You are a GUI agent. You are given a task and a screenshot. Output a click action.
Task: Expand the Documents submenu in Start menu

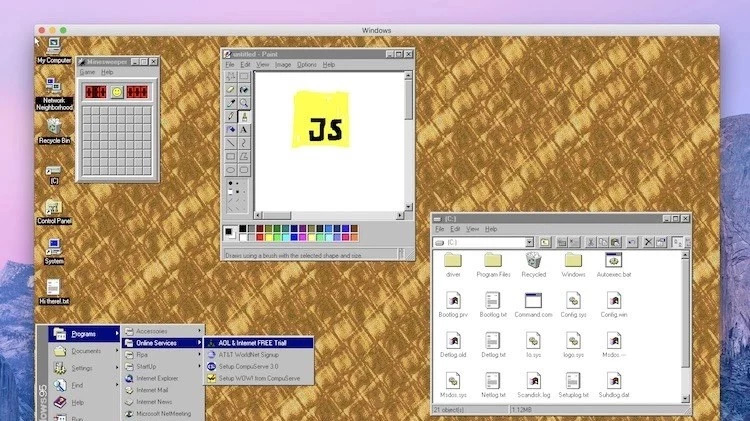(x=84, y=351)
